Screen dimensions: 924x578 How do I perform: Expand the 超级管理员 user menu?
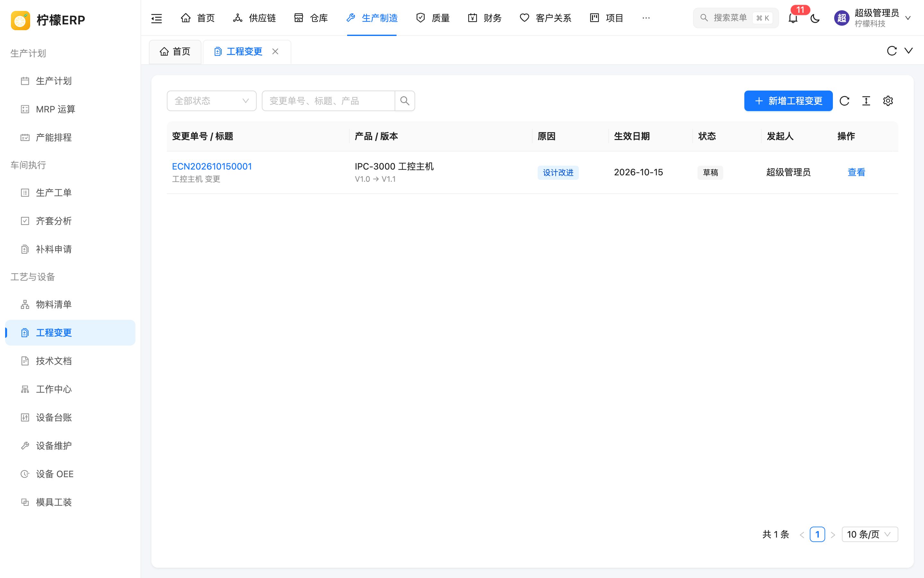pyautogui.click(x=873, y=18)
